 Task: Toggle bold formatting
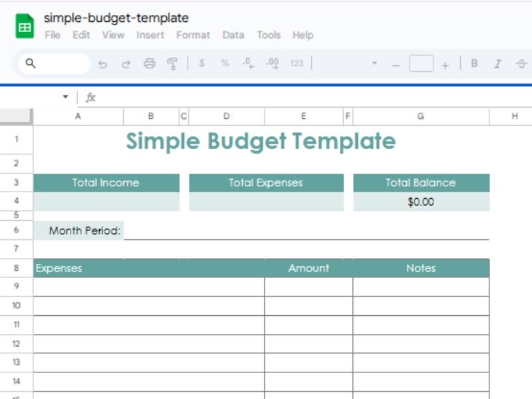(474, 63)
